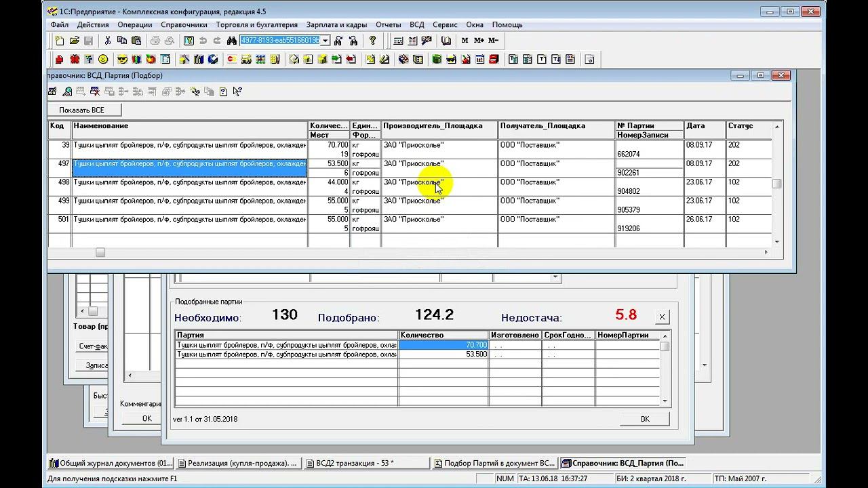The image size is (868, 488).
Task: Click the context help cursor icon in Подбор toolbar
Action: pos(237,91)
